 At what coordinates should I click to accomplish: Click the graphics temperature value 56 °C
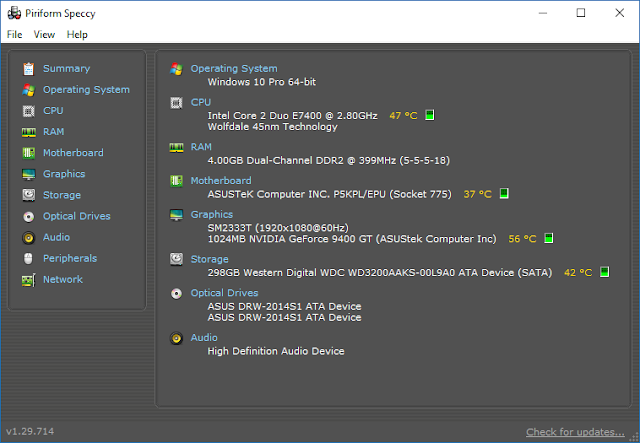[x=522, y=238]
